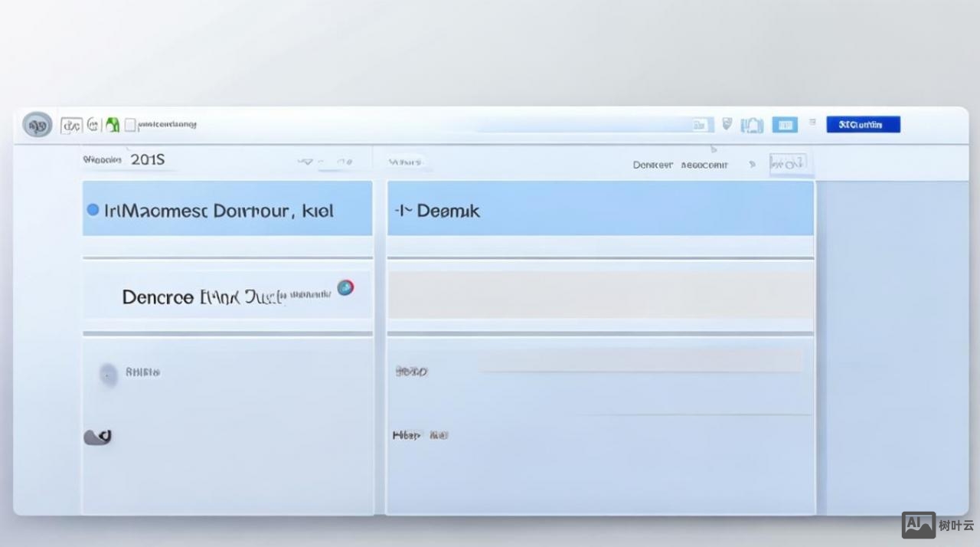Click the small circular icon before the green icon
This screenshot has height=547, width=980.
(x=93, y=124)
